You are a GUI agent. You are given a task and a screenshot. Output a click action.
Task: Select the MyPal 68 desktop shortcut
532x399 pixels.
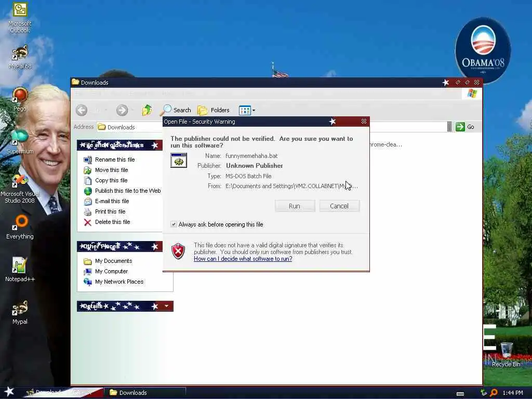point(20,57)
